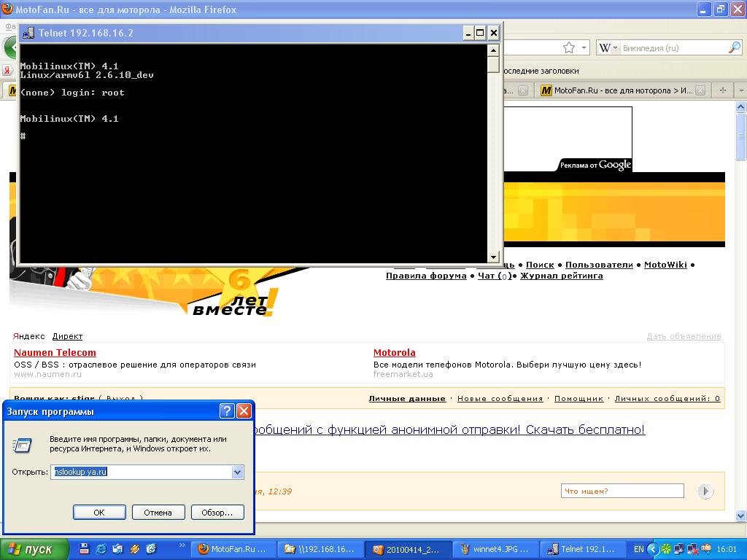The height and width of the screenshot is (560, 747).
Task: Close the 'MotoFan.Ru - все для моторола > И...' tab
Action: pyautogui.click(x=700, y=90)
